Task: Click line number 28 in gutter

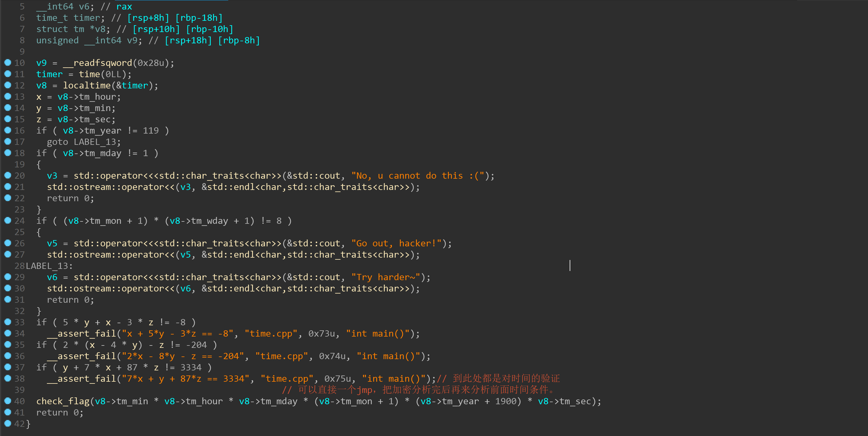Action: (x=20, y=267)
